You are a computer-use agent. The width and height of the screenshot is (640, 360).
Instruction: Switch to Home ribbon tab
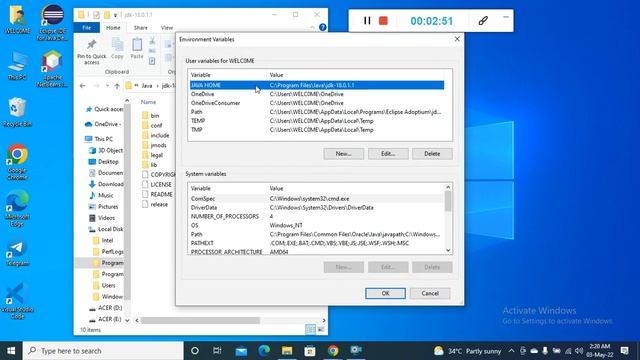pos(113,27)
